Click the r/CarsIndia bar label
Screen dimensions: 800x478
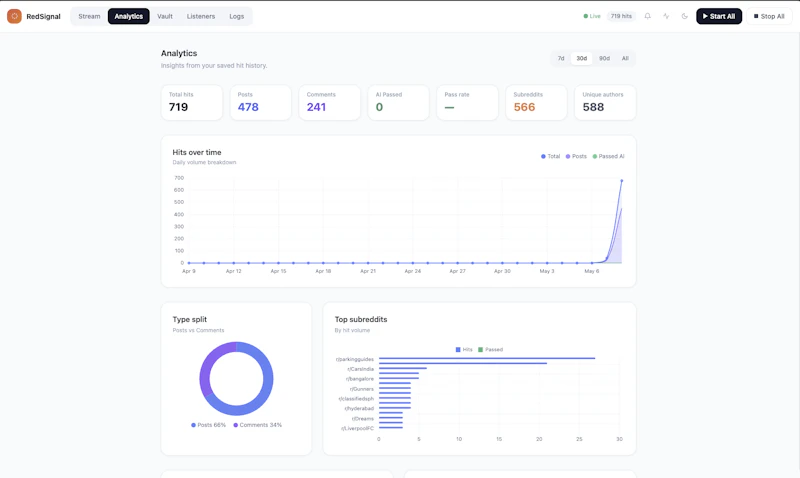point(360,369)
